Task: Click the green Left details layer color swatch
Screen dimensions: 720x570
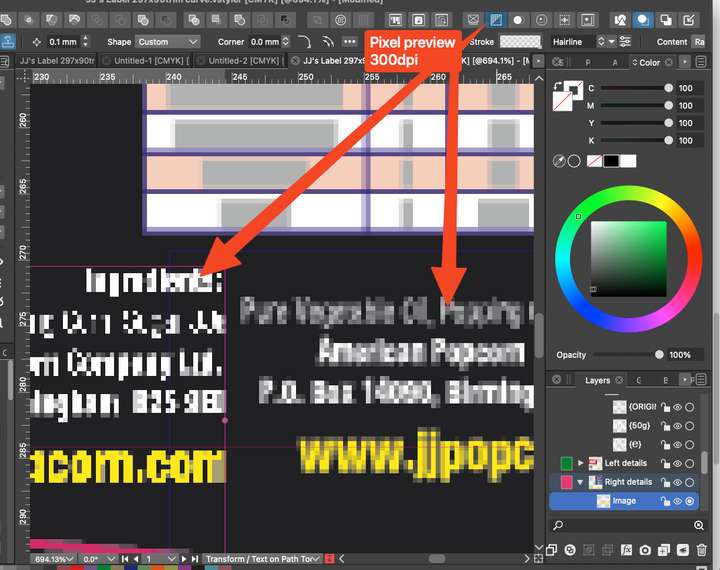Action: click(x=567, y=463)
